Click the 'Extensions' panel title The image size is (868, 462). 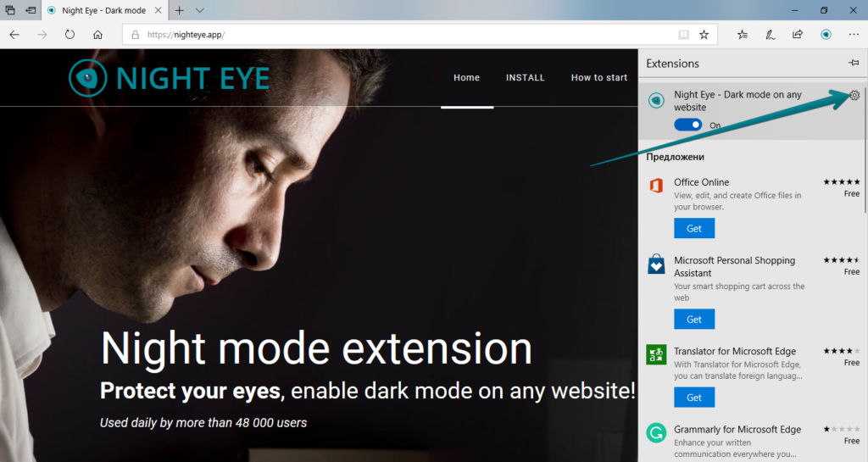pos(672,64)
